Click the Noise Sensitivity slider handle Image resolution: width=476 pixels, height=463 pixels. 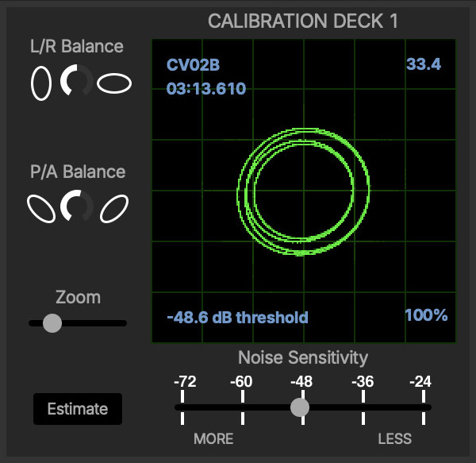[x=300, y=407]
